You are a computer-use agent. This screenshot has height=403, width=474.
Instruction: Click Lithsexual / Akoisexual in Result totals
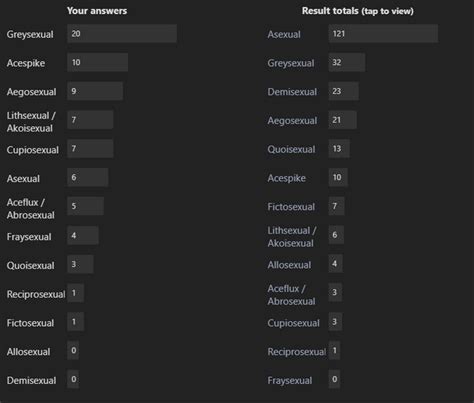pos(292,237)
